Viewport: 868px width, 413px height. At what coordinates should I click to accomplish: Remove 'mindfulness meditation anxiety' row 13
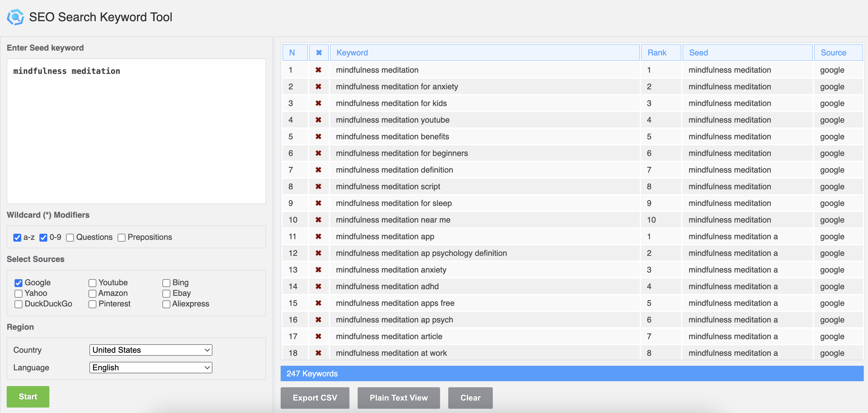319,270
